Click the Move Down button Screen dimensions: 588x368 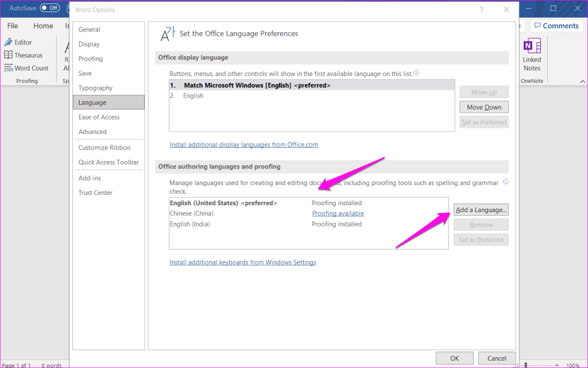(483, 106)
